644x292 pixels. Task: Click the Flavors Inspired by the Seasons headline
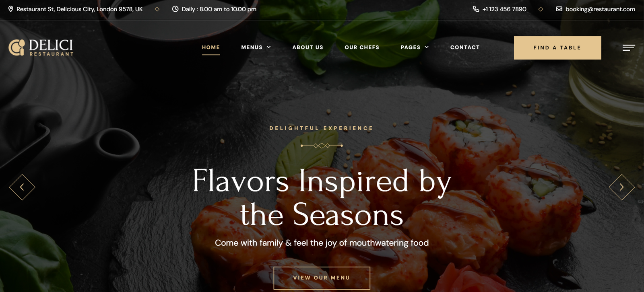[322, 197]
